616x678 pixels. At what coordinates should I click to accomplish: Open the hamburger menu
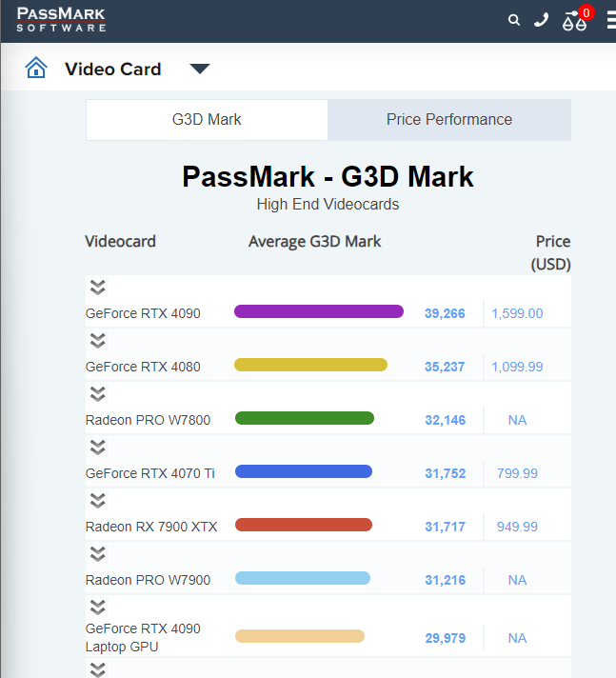611,20
